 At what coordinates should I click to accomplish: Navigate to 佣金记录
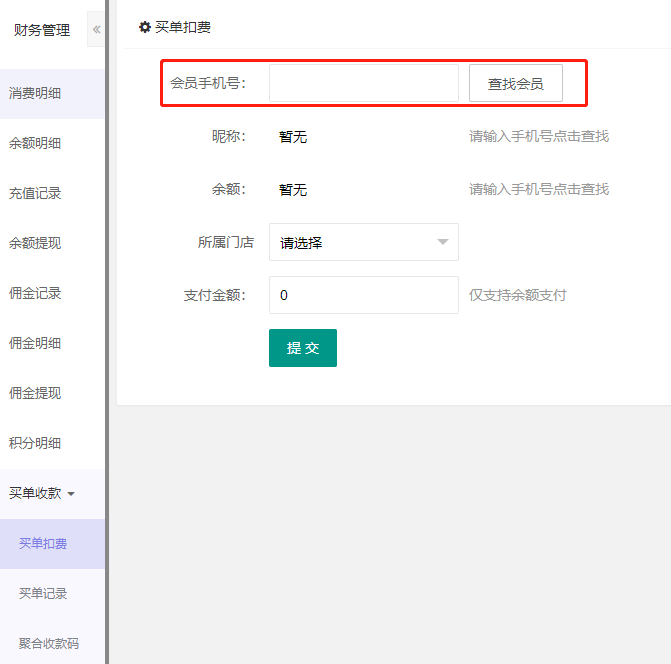tap(36, 293)
